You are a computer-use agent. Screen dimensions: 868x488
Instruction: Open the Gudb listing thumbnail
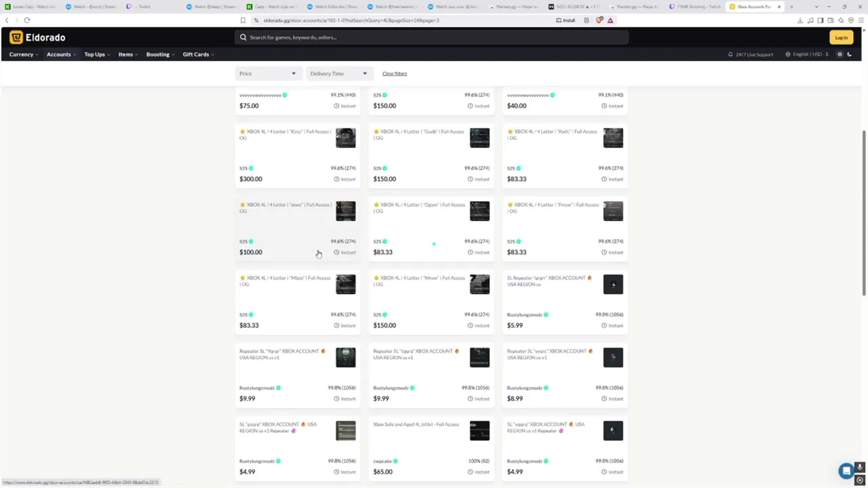coord(479,138)
